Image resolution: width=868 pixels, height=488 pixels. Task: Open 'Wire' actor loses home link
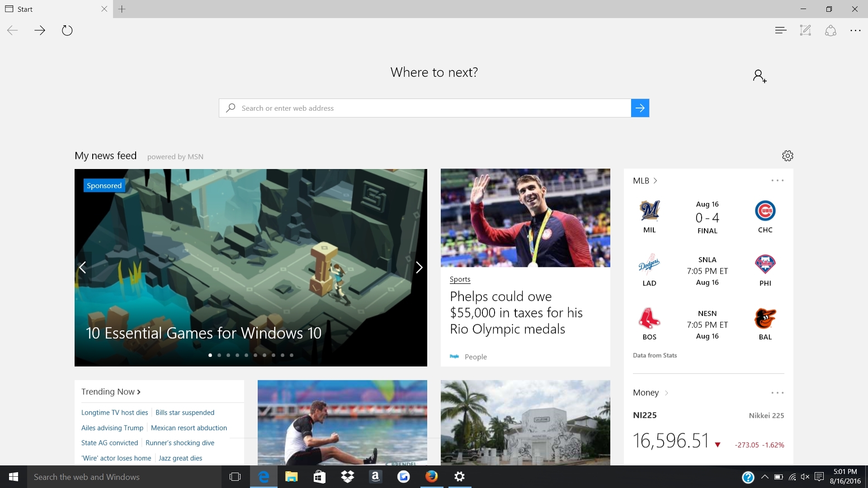coord(116,458)
